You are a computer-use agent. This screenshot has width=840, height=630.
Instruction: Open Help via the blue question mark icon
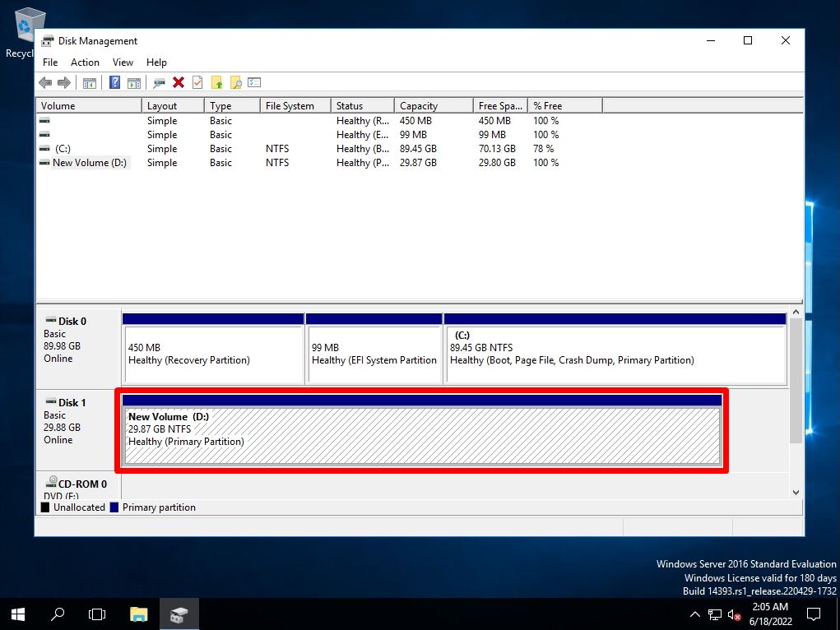[x=114, y=82]
